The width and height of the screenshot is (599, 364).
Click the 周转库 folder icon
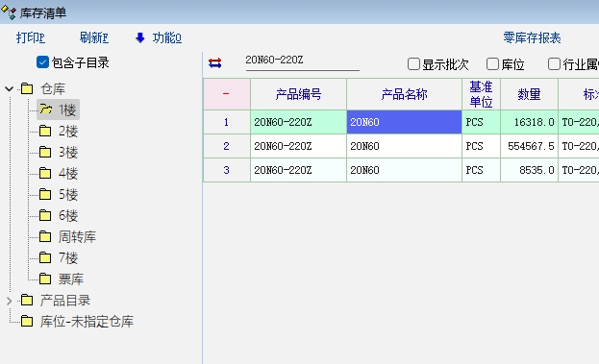click(x=45, y=236)
